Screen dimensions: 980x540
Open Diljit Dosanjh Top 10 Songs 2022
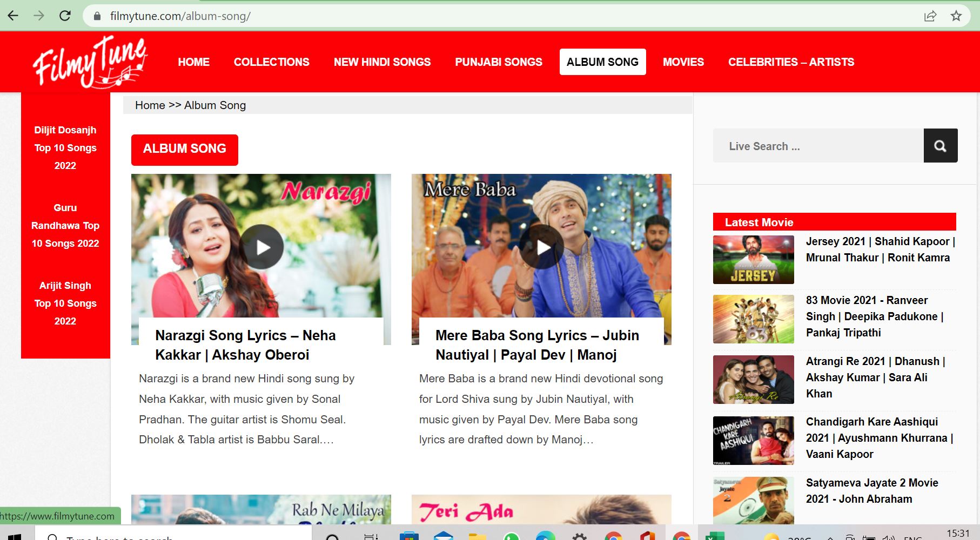65,148
